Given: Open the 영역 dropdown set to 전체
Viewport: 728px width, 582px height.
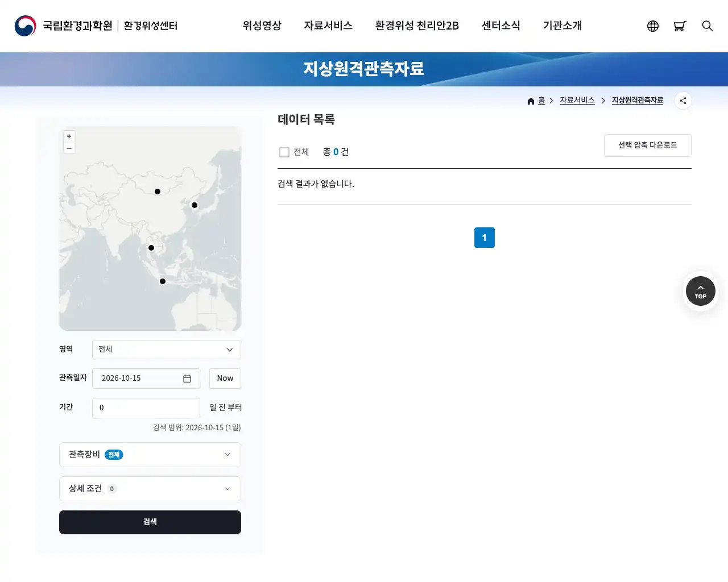Looking at the screenshot, I should 167,350.
